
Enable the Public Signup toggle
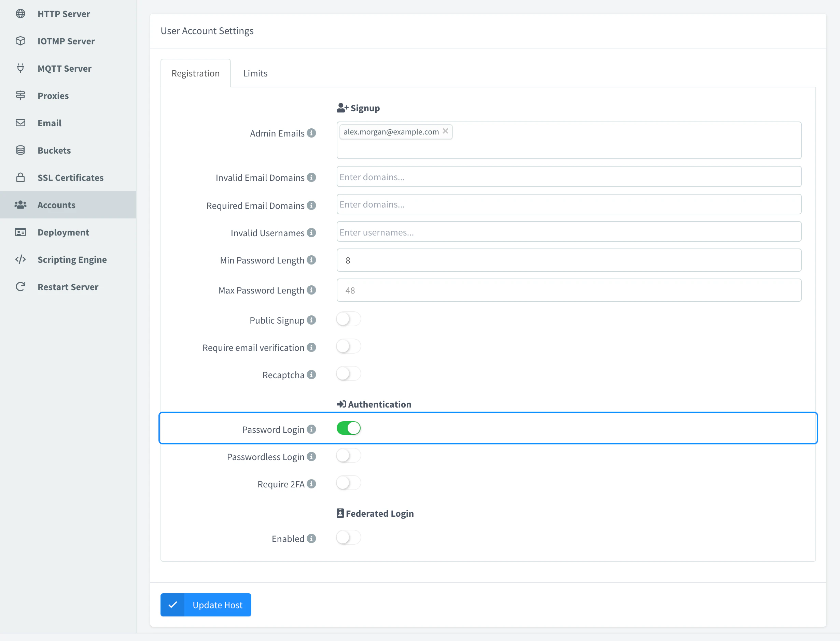pyautogui.click(x=348, y=319)
